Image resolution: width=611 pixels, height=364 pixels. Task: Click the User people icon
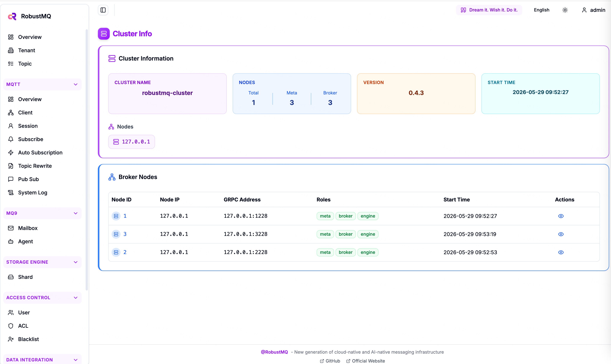point(11,313)
